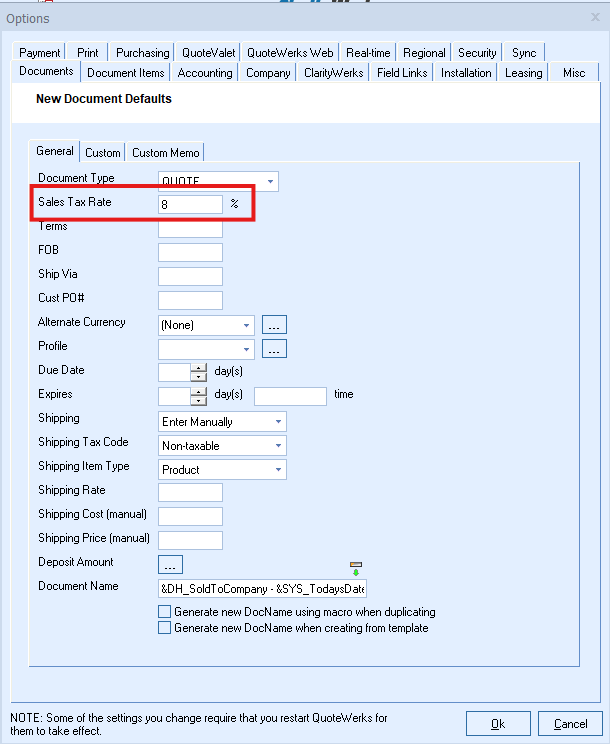The image size is (610, 744).
Task: Go to the Security tab
Action: pyautogui.click(x=477, y=53)
